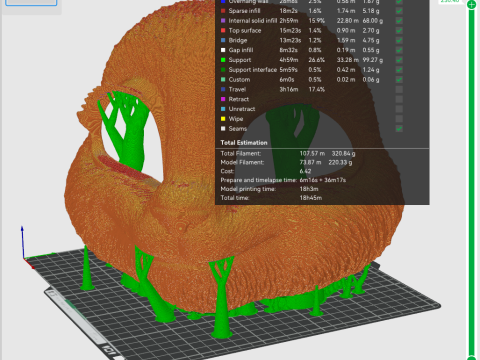Uncheck the Sparse infill visibility checkbox
This screenshot has width=480, height=360.
pyautogui.click(x=399, y=11)
